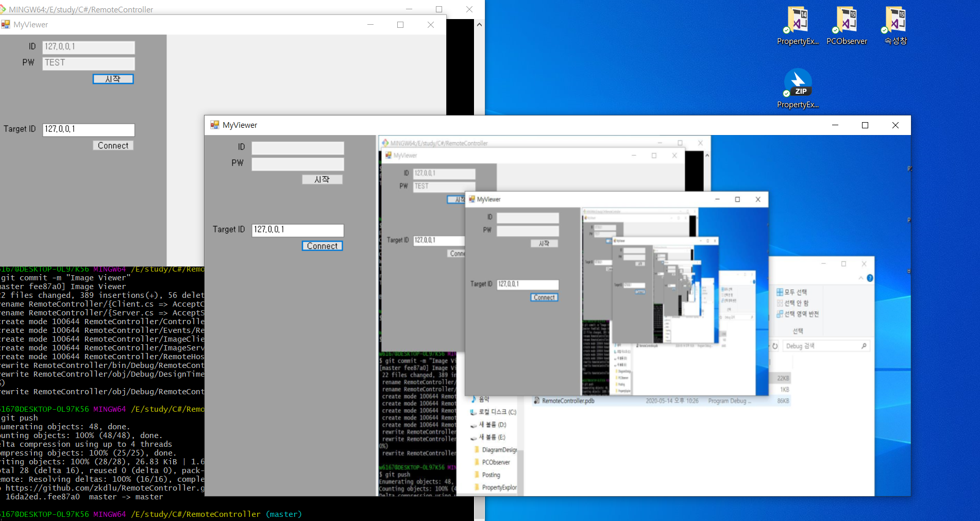The image size is (980, 521).
Task: Open the 속성창 desktop shortcut
Action: tap(895, 26)
